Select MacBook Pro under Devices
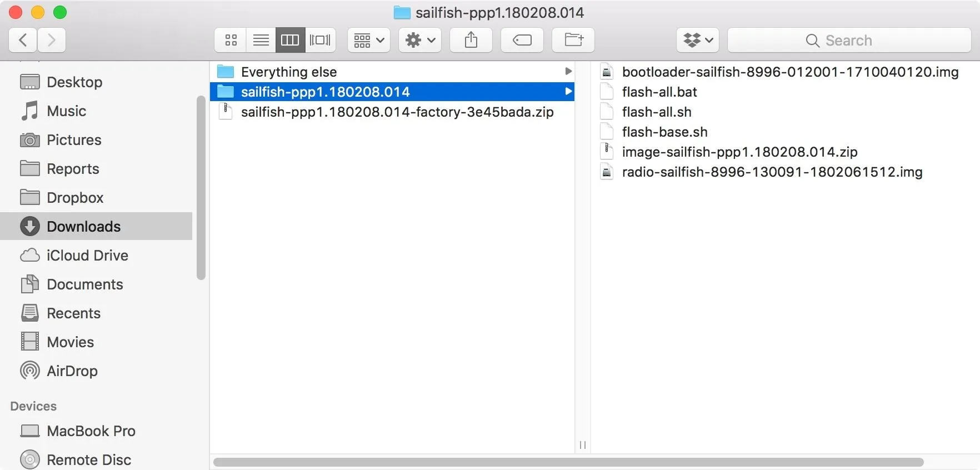The width and height of the screenshot is (980, 470). click(x=96, y=431)
